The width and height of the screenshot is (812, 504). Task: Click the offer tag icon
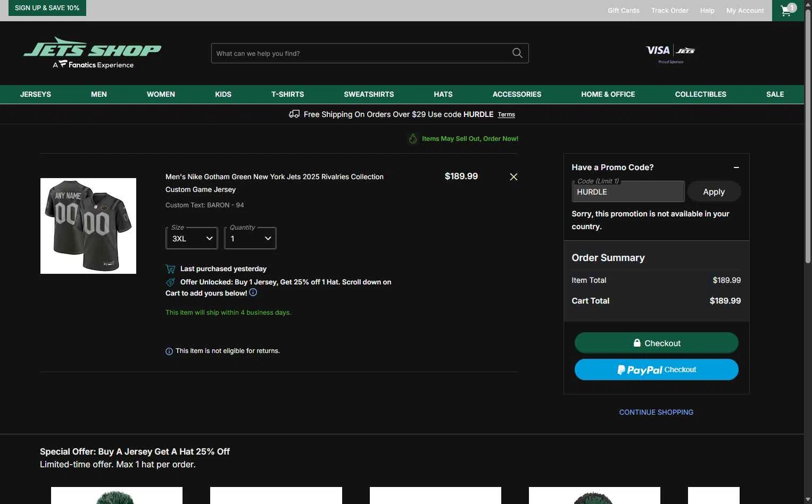point(170,282)
